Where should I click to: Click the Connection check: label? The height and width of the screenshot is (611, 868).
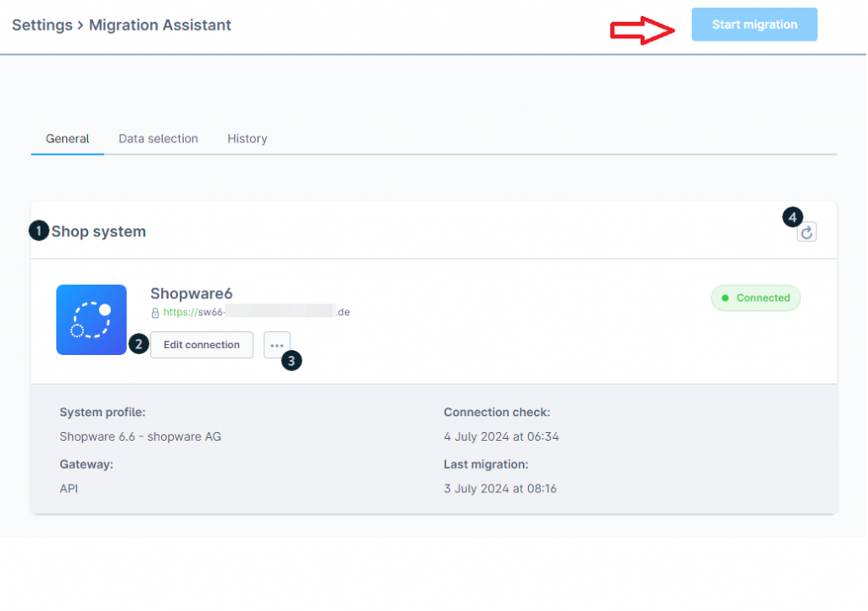(497, 413)
